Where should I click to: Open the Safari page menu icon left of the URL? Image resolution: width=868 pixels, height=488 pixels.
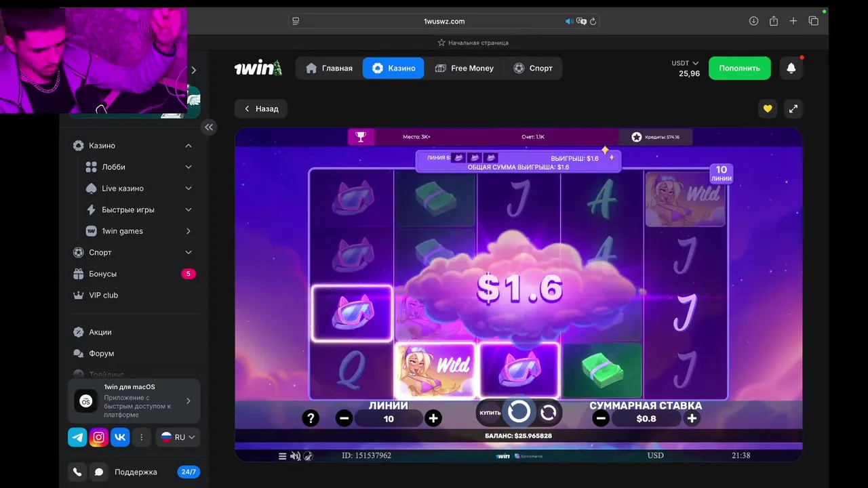[296, 21]
